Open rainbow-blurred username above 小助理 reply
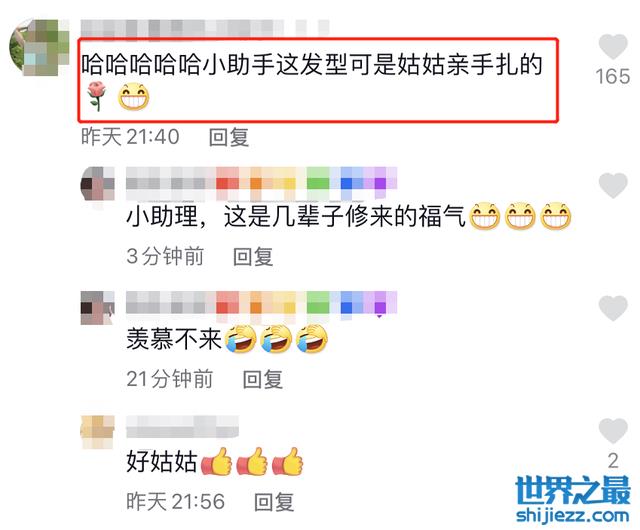The width and height of the screenshot is (640, 530). (261, 184)
